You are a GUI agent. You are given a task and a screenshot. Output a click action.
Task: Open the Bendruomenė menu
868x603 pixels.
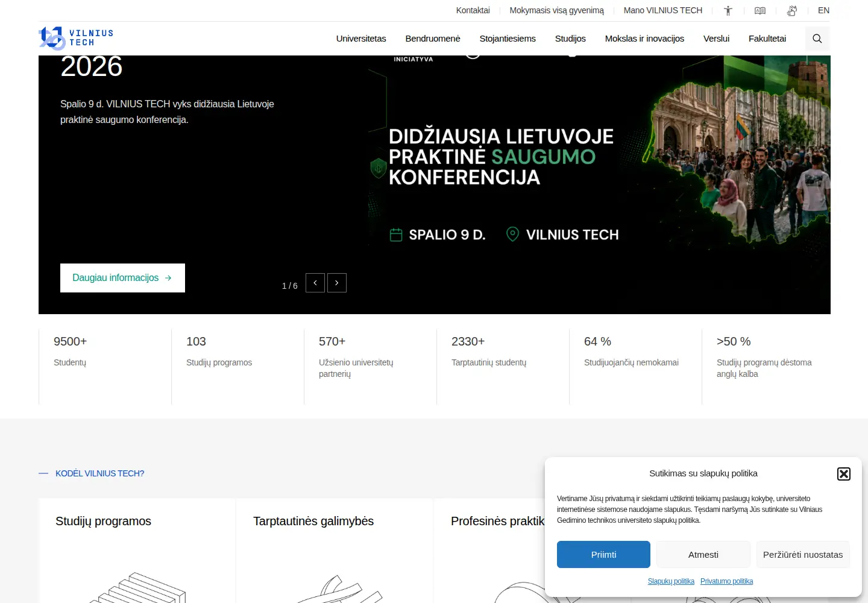pyautogui.click(x=433, y=39)
